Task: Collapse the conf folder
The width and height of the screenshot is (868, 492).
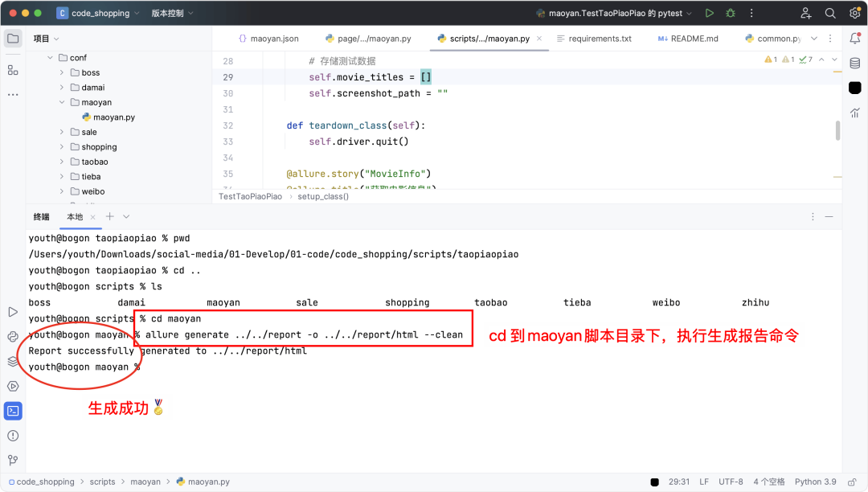Action: [50, 58]
